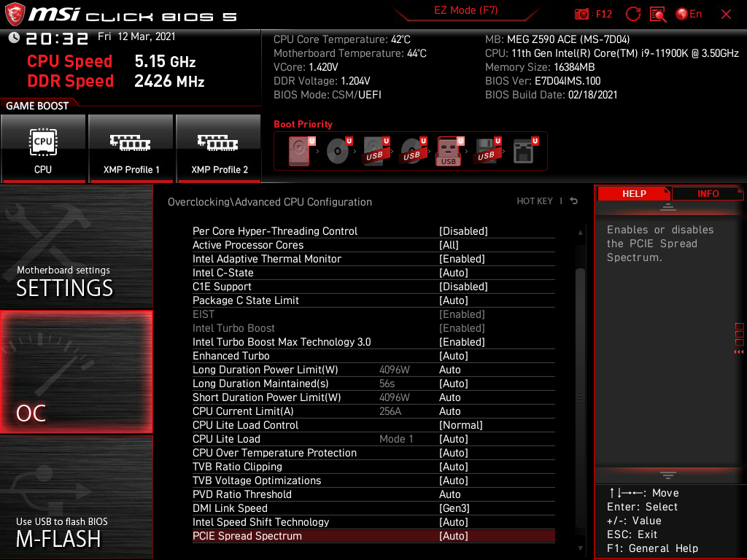Select DMI Link Speed [Gen3] row
Image resolution: width=747 pixels, height=560 pixels.
[373, 508]
